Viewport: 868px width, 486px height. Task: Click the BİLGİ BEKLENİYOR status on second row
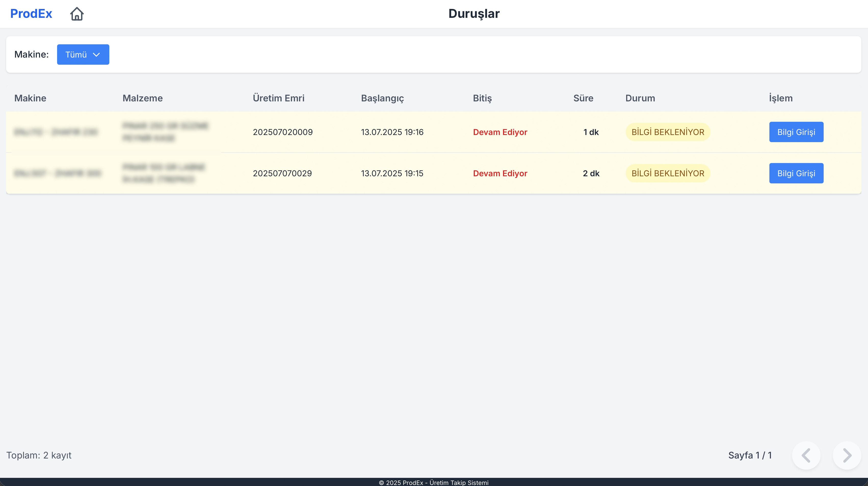667,173
